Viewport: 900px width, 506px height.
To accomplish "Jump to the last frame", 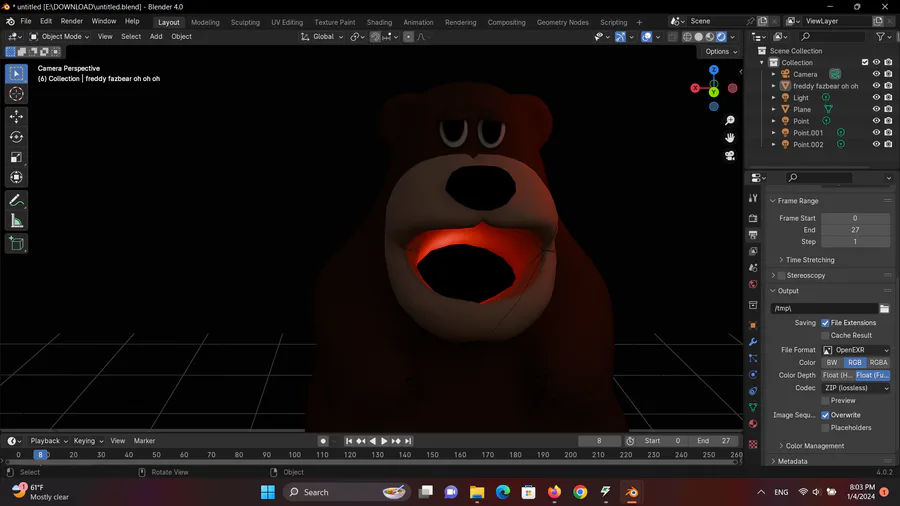I will 408,441.
